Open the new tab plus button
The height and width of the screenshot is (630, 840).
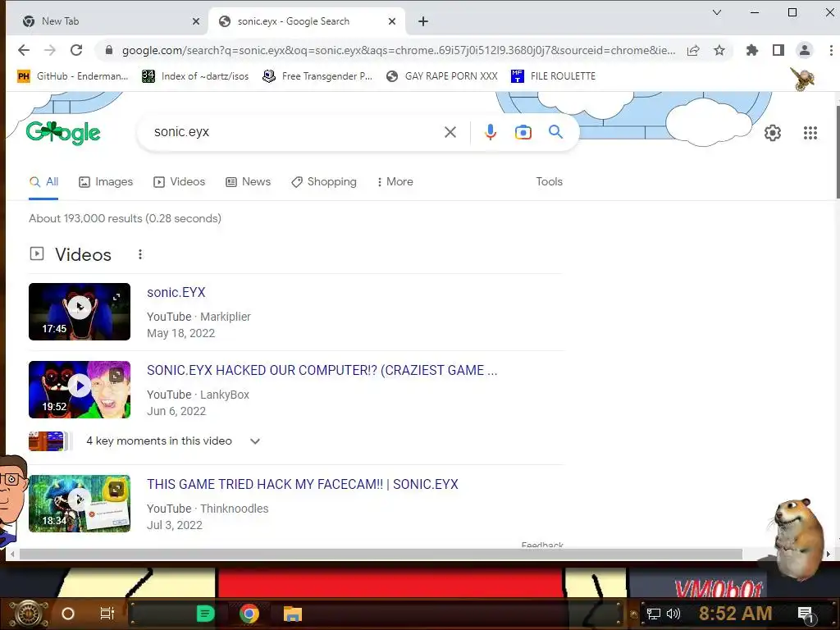[423, 21]
